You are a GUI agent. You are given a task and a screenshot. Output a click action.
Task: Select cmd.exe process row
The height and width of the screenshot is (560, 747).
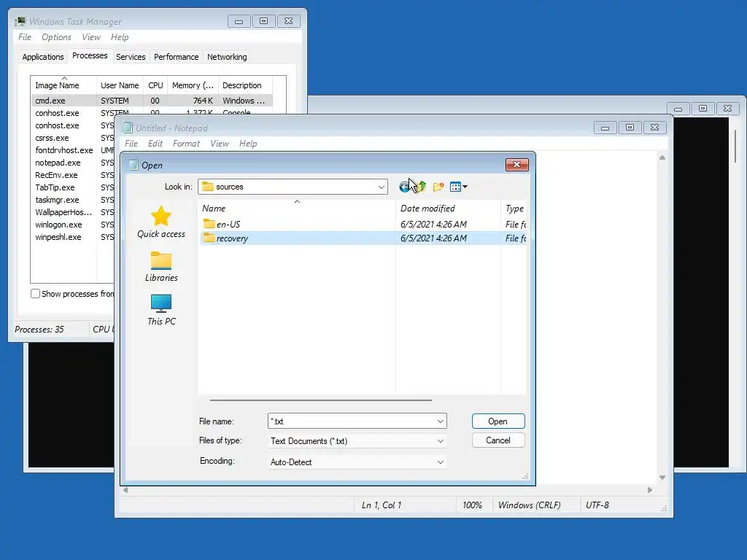pos(152,101)
